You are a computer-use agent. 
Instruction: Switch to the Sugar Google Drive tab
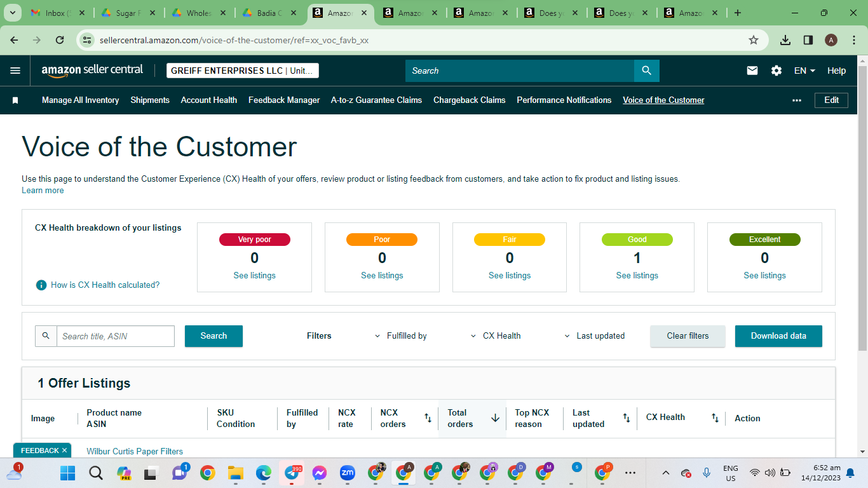click(128, 13)
